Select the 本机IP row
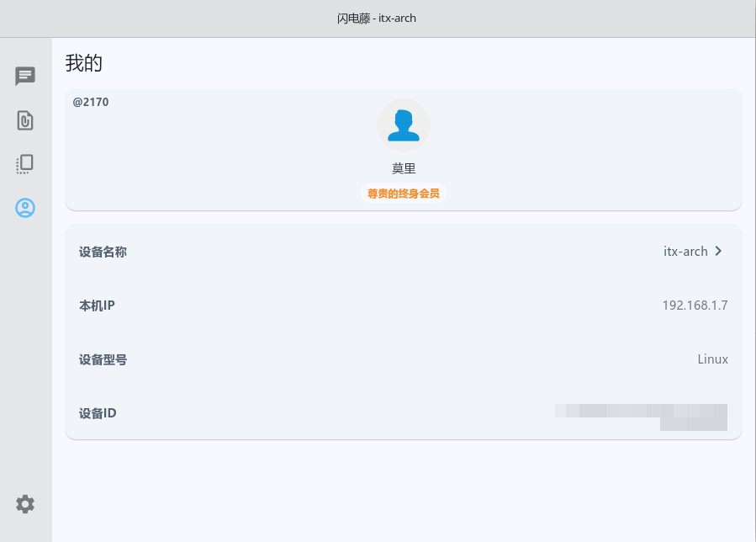 pyautogui.click(x=404, y=306)
